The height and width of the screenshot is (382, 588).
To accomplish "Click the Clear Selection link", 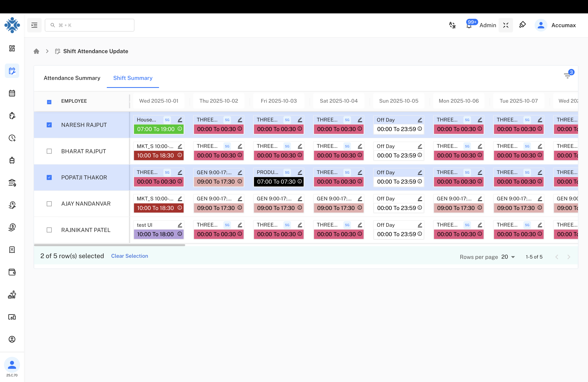I will (129, 256).
